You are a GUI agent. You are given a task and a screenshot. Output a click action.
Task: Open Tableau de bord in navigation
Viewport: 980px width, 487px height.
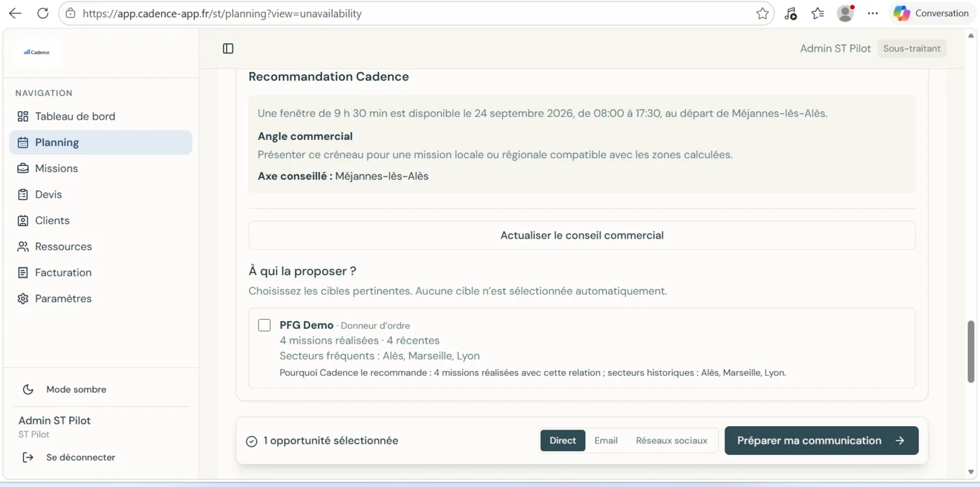pos(101,116)
